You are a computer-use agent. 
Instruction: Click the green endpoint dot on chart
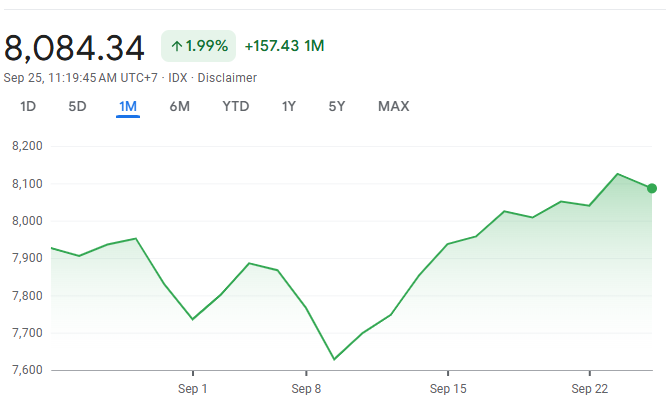tap(652, 188)
